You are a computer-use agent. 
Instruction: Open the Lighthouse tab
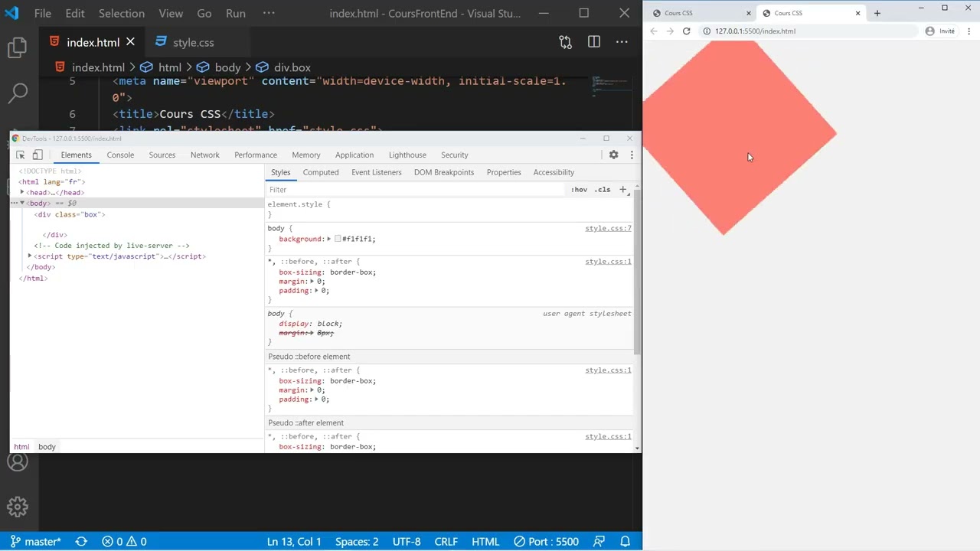[x=407, y=155]
